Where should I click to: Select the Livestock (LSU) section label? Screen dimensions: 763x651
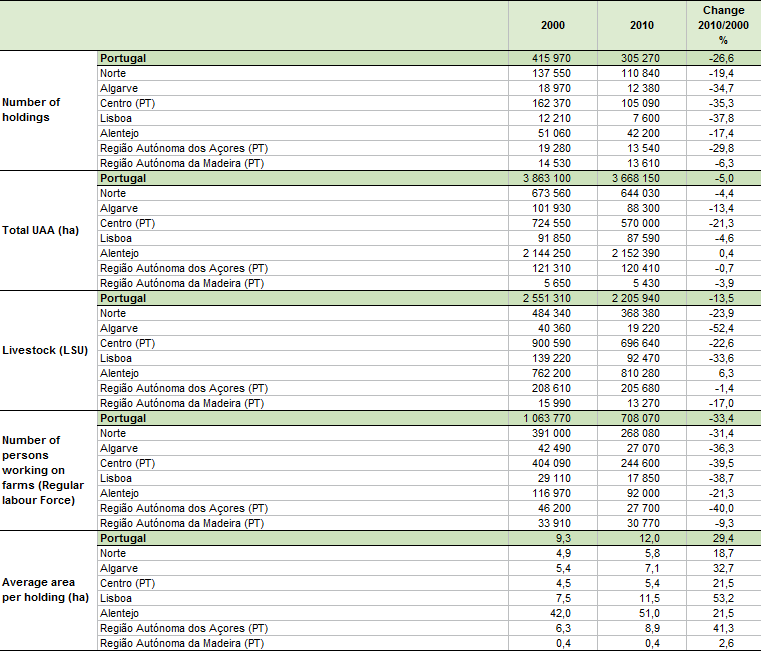45,350
